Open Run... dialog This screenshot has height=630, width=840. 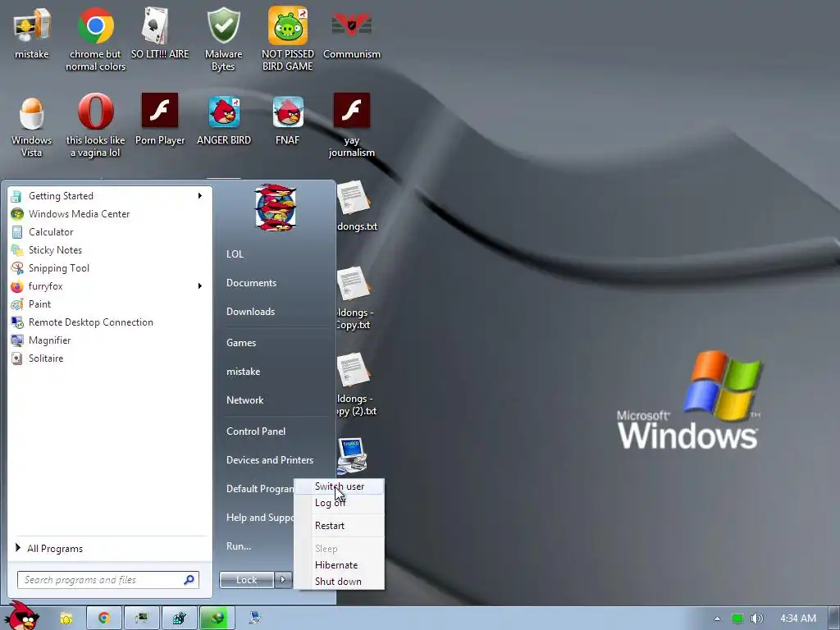(x=239, y=546)
